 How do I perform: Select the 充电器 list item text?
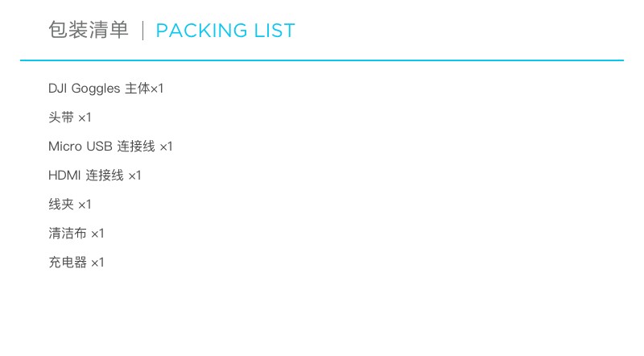coord(68,263)
